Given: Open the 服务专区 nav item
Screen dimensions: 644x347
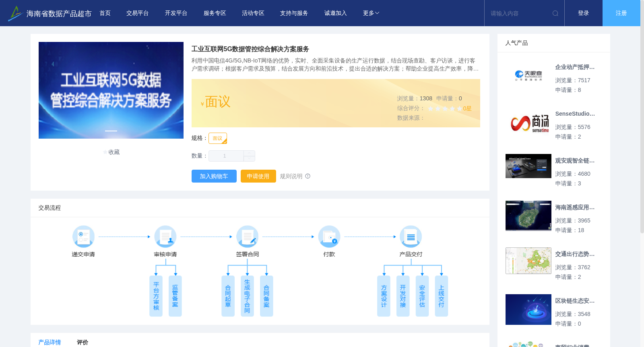Looking at the screenshot, I should 215,13.
